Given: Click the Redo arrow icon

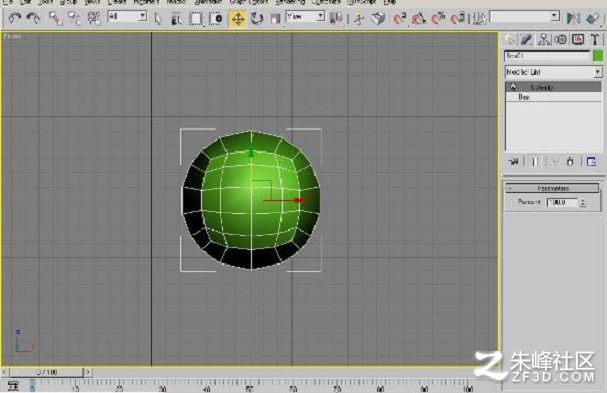Looking at the screenshot, I should [33, 18].
